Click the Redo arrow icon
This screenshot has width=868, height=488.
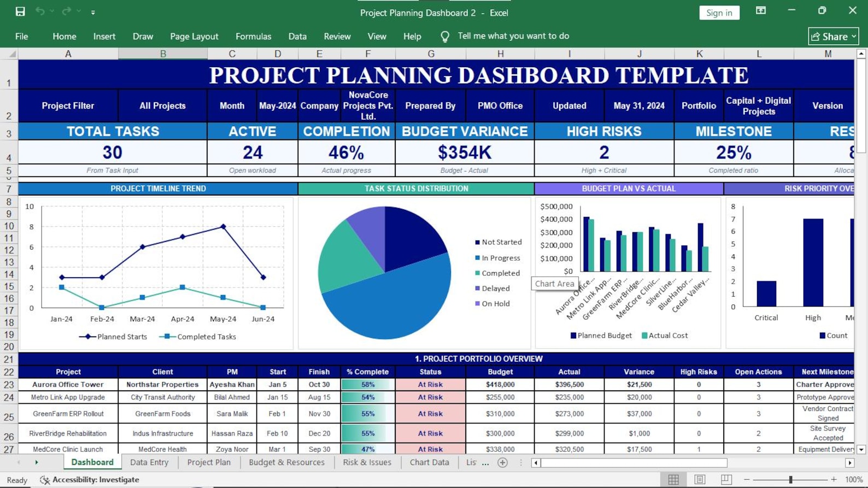(67, 11)
